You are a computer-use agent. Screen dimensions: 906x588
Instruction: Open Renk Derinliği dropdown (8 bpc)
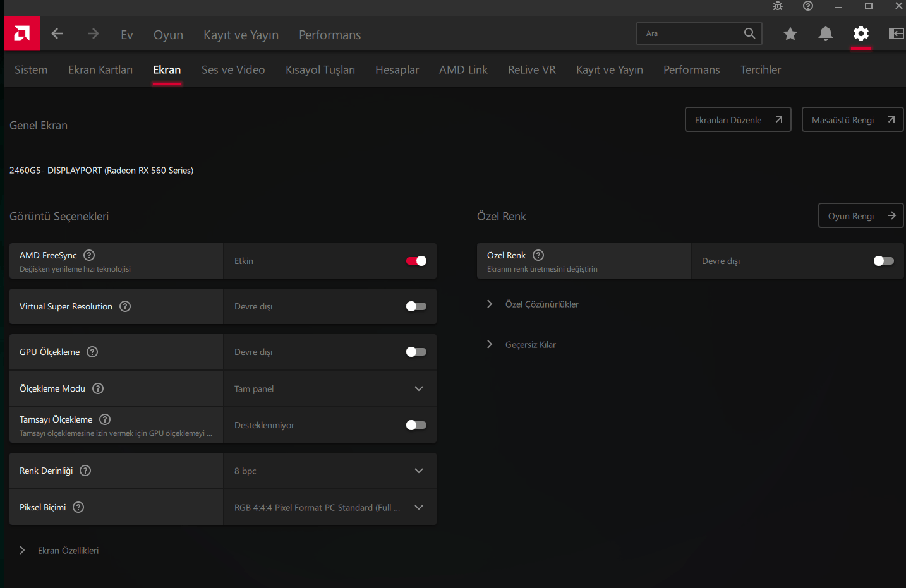coord(330,471)
